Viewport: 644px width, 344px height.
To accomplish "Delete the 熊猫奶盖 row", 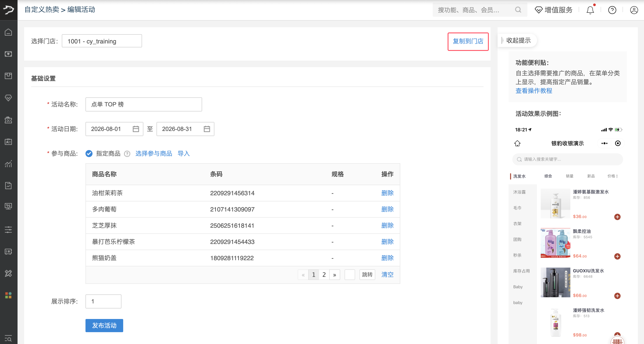I will coord(387,258).
